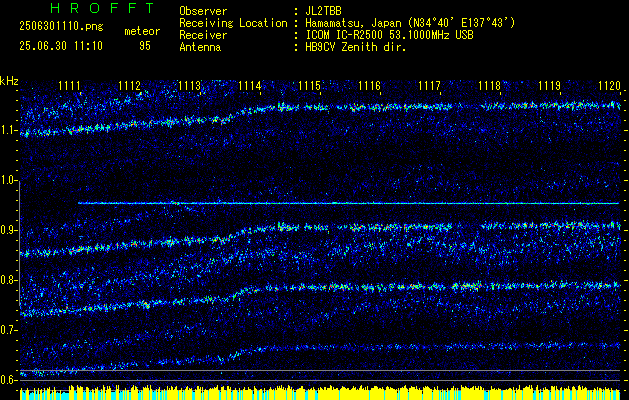Viewport: 629px width, 400px height.
Task: Click the Receiver label
Action: 203,35
